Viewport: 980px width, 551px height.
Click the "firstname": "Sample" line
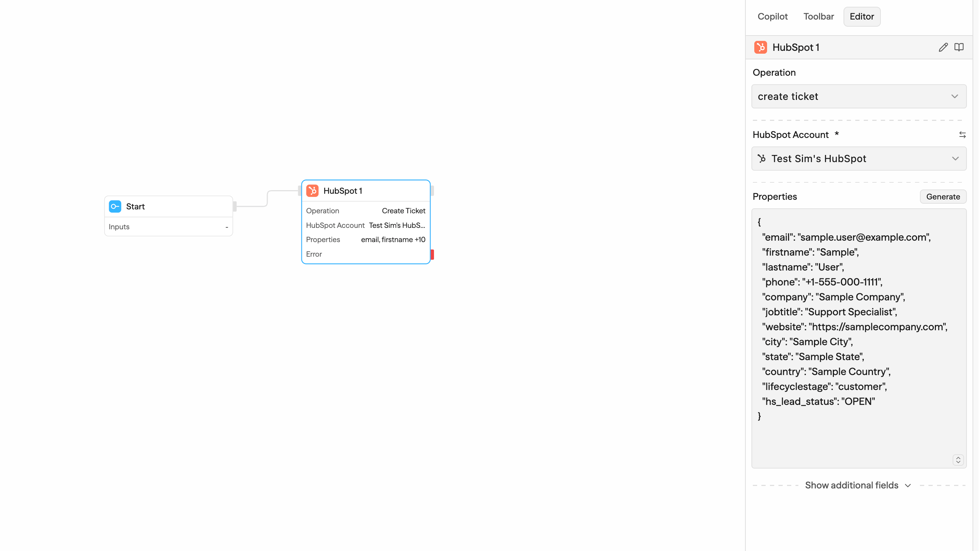click(810, 252)
